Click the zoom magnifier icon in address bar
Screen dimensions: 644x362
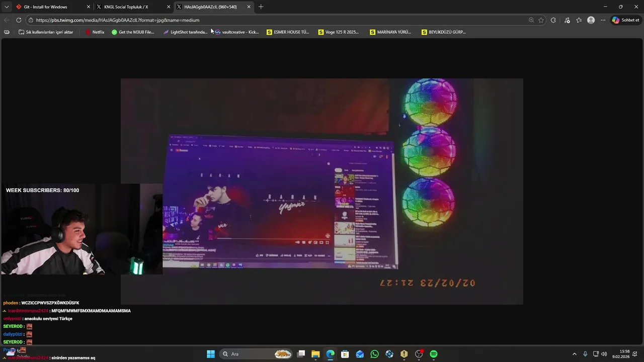pyautogui.click(x=531, y=20)
